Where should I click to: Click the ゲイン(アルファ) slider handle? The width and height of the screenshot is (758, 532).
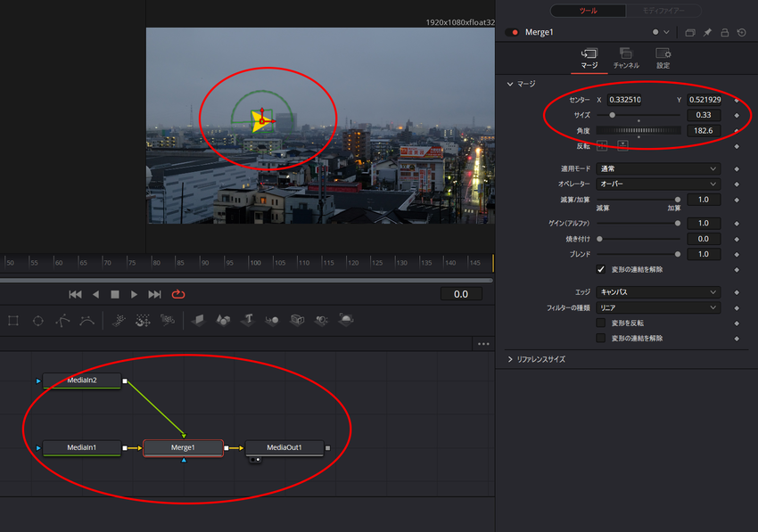[x=677, y=224]
